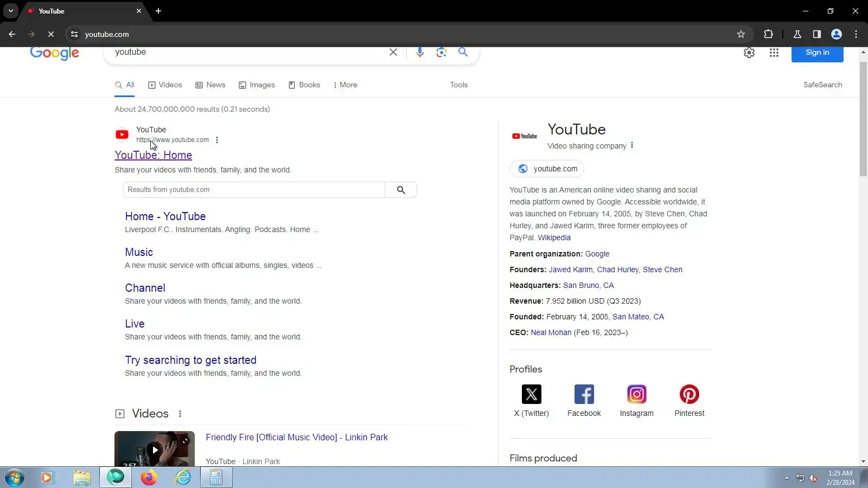The width and height of the screenshot is (868, 488).
Task: Open the SafeSearch settings
Action: [822, 85]
